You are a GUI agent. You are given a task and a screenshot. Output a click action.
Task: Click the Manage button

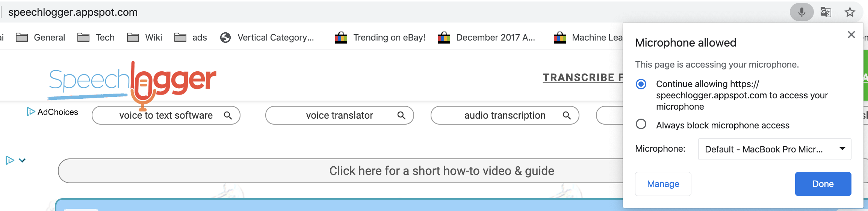[x=663, y=184]
